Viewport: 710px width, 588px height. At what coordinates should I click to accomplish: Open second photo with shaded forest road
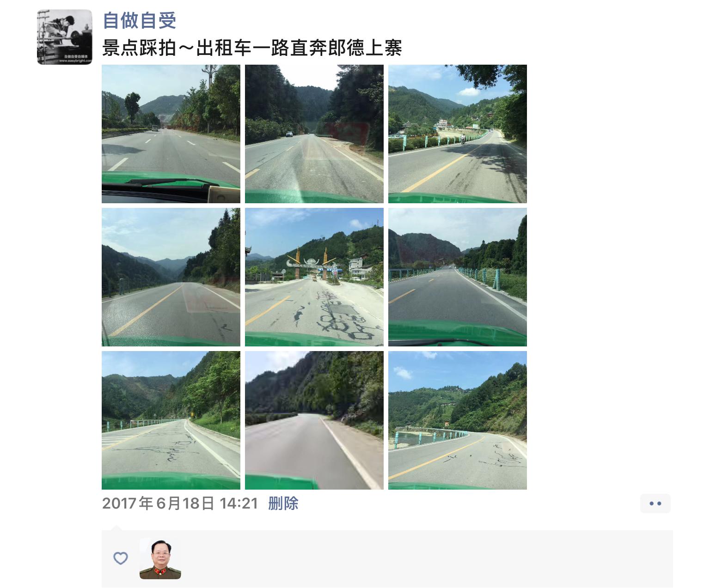pos(314,134)
